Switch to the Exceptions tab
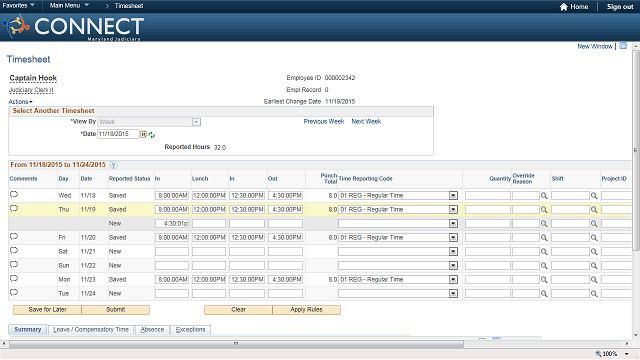This screenshot has width=640, height=360. 191,330
